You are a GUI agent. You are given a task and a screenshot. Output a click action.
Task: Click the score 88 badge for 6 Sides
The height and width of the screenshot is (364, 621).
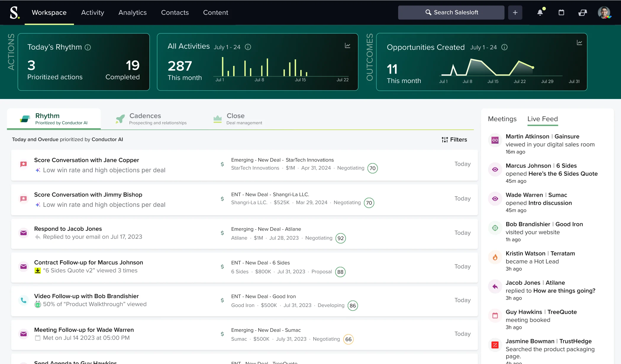point(340,272)
